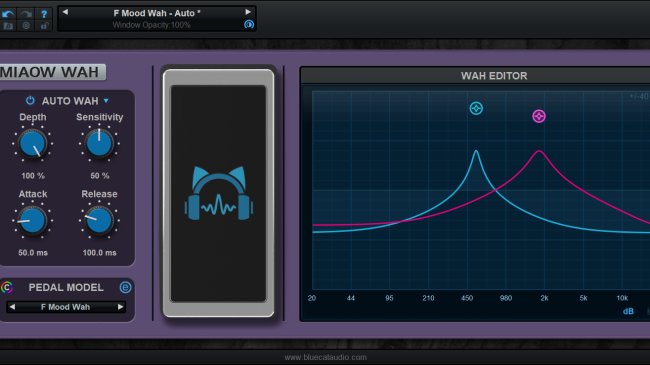Click the +/-40 range label in editor
The image size is (650, 365).
coord(639,96)
